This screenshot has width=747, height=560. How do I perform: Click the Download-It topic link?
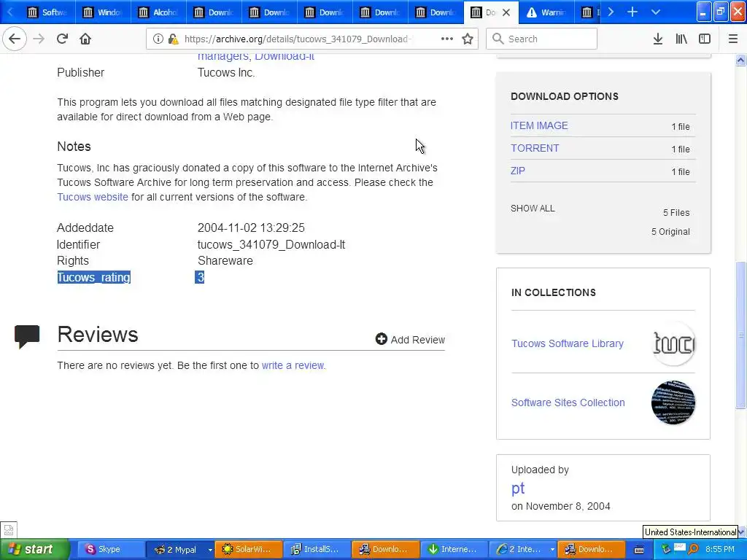click(285, 56)
